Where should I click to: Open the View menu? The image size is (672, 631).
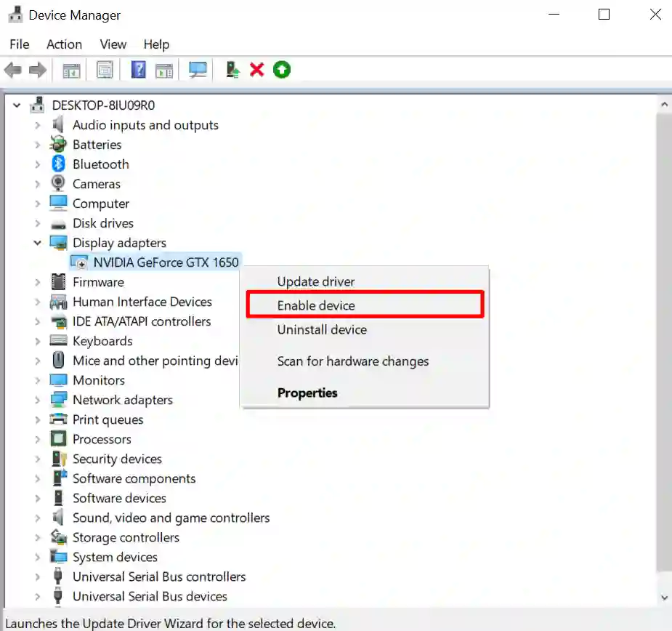[x=113, y=44]
